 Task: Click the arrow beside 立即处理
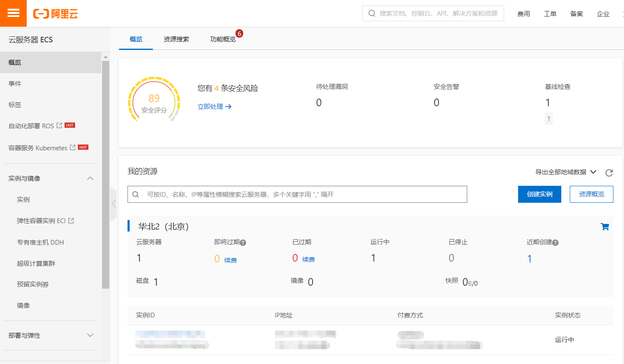[228, 107]
